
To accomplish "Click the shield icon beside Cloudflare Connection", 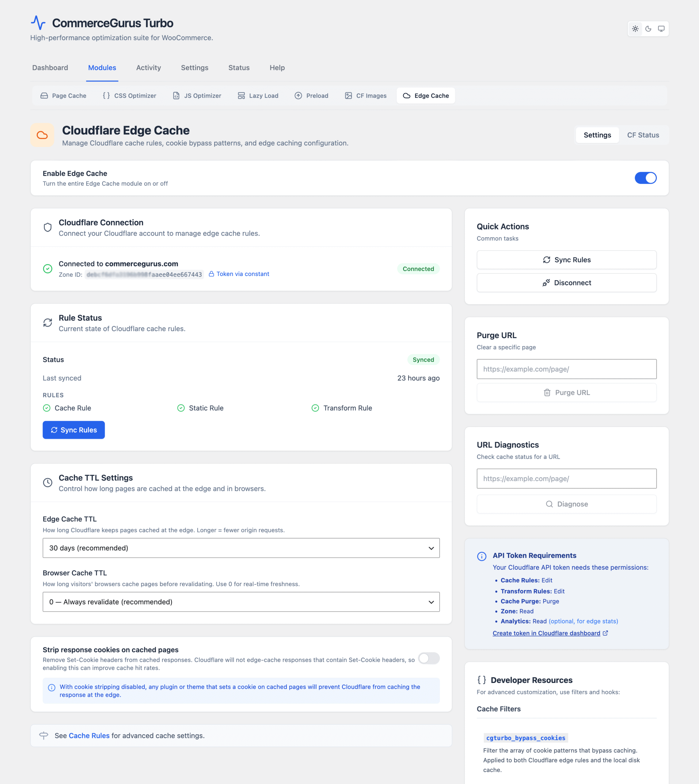I will pos(47,227).
